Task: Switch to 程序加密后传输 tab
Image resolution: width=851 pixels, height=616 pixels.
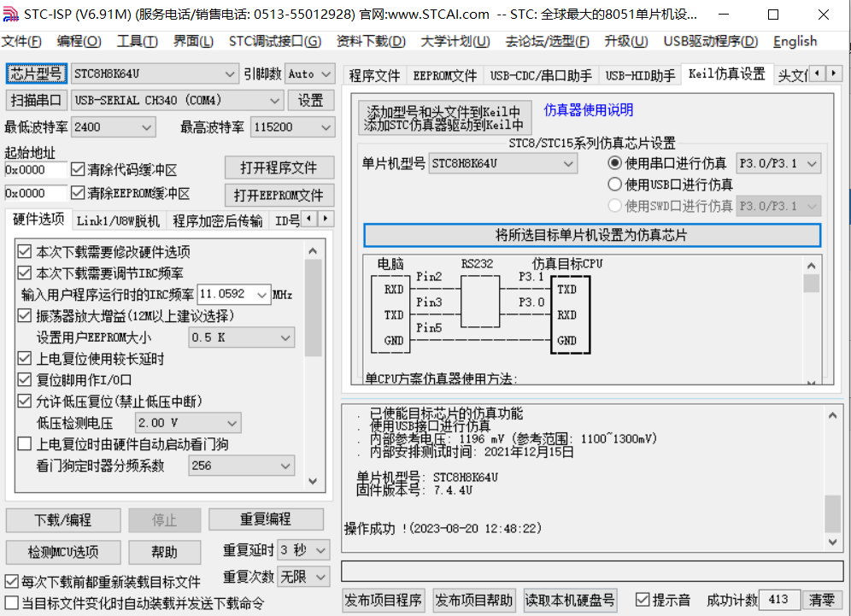Action: coord(217,221)
